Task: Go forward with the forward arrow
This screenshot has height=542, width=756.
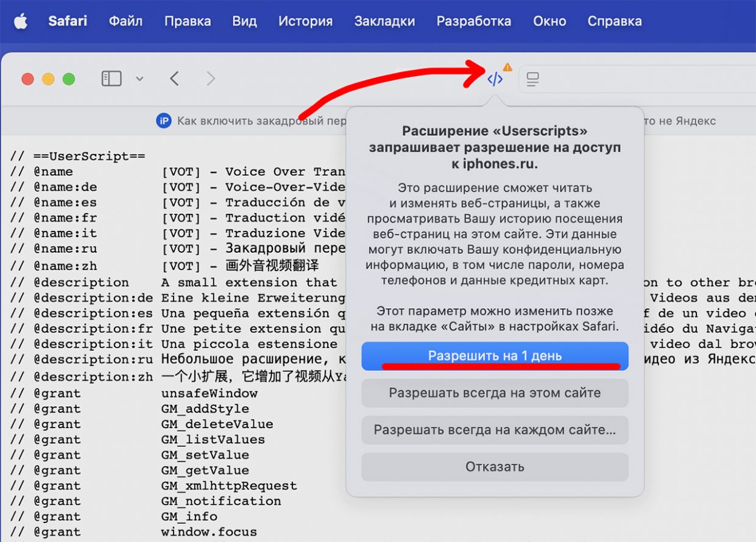Action: (x=211, y=79)
